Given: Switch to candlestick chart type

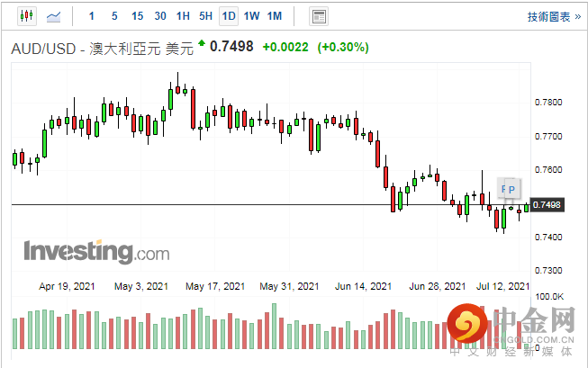Looking at the screenshot, I should point(24,16).
